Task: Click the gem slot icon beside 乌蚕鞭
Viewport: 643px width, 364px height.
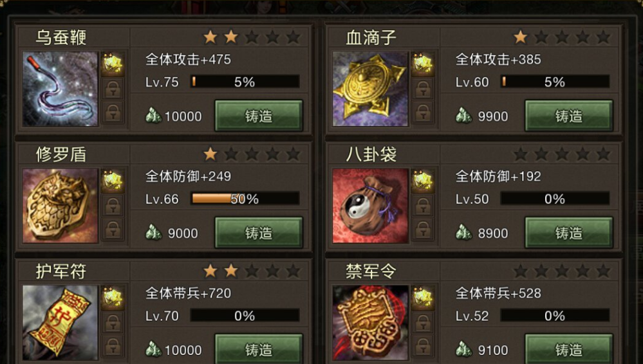Action: [113, 64]
